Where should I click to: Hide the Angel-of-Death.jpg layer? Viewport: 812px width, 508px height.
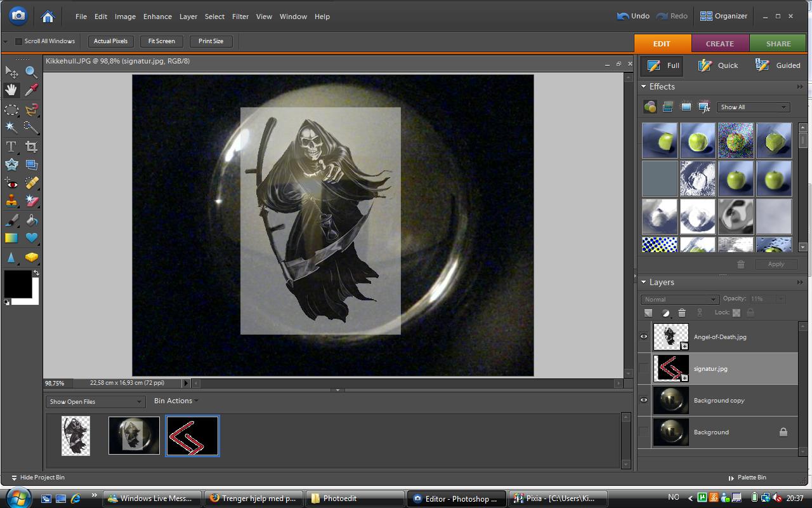[x=644, y=337]
